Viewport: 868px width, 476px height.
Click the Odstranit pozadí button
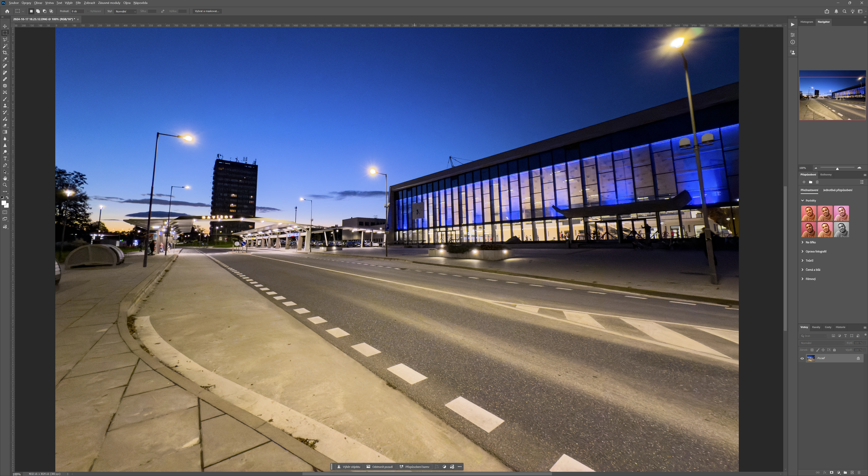click(x=381, y=467)
